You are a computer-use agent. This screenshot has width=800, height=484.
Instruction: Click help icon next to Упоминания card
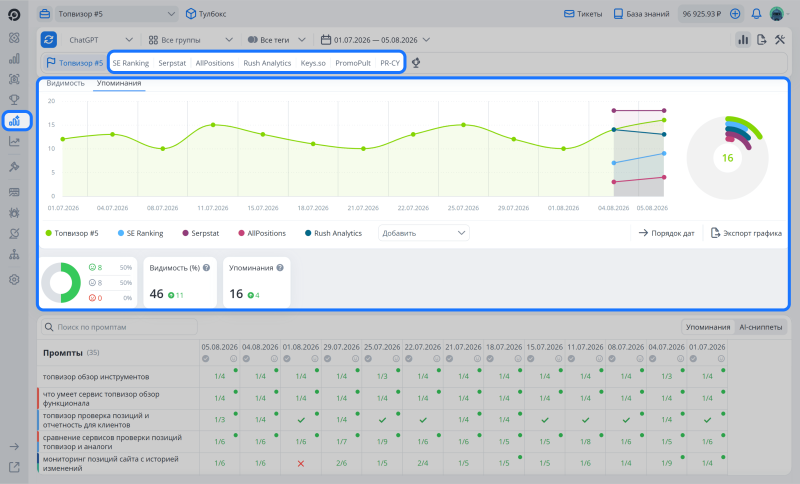(280, 268)
